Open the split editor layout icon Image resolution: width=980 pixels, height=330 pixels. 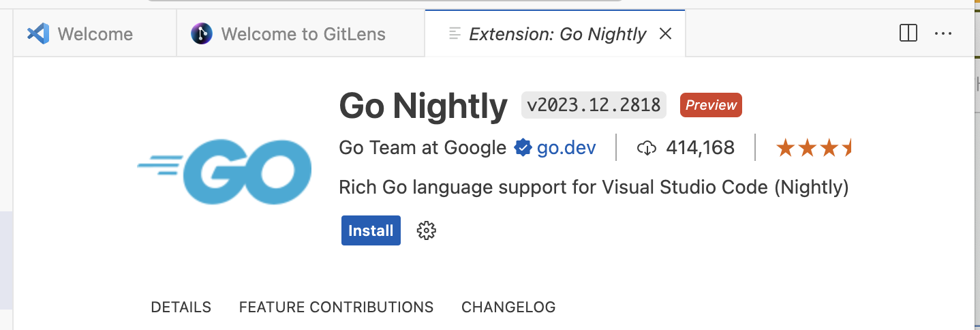click(908, 33)
